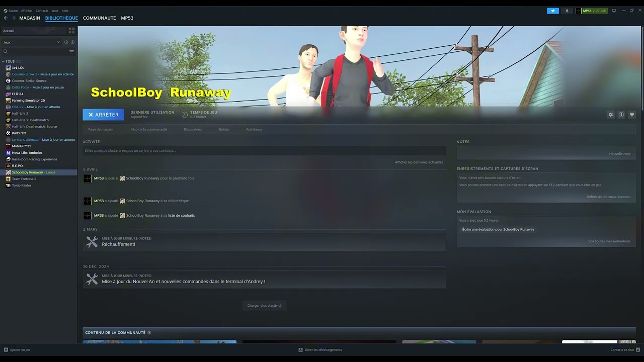Select RaceRoom Racing Experience in library
The height and width of the screenshot is (362, 644).
tap(39, 159)
